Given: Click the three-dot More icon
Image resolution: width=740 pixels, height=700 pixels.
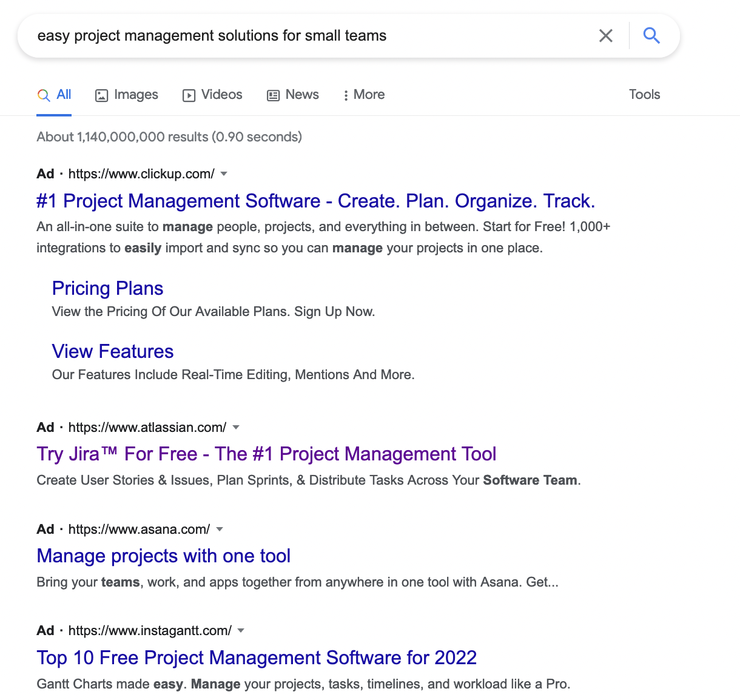Looking at the screenshot, I should pyautogui.click(x=346, y=95).
